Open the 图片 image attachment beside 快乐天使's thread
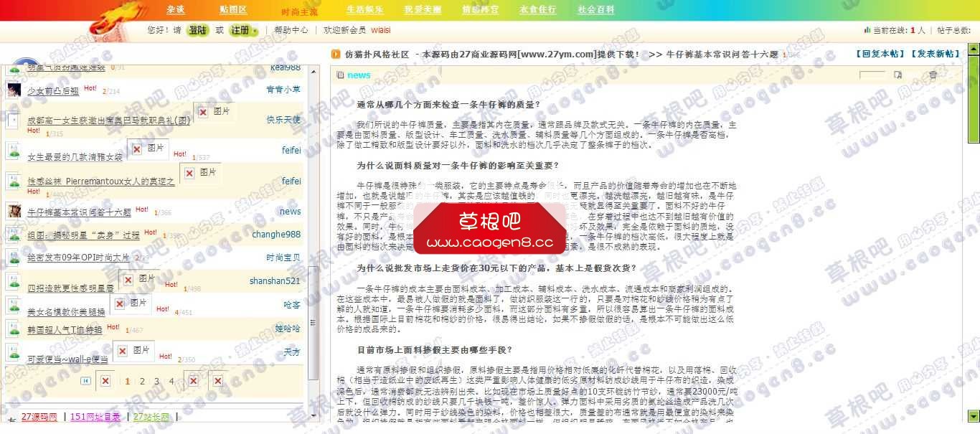The width and height of the screenshot is (980, 434). (214, 111)
